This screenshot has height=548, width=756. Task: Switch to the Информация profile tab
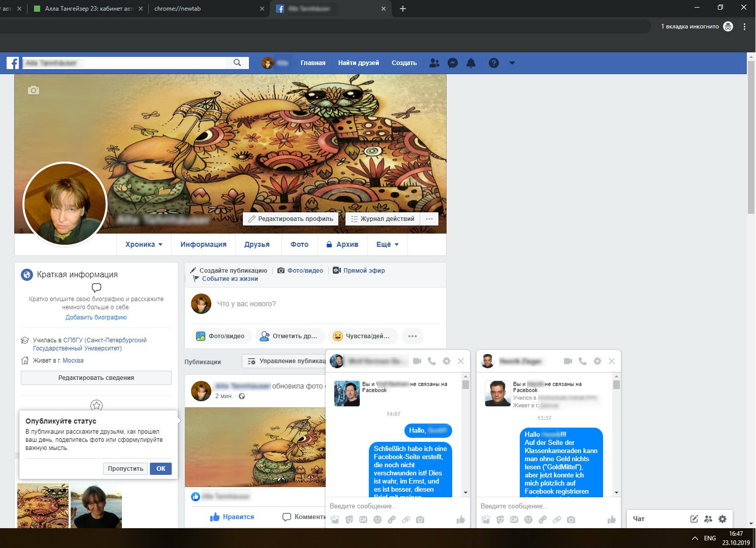(x=203, y=244)
